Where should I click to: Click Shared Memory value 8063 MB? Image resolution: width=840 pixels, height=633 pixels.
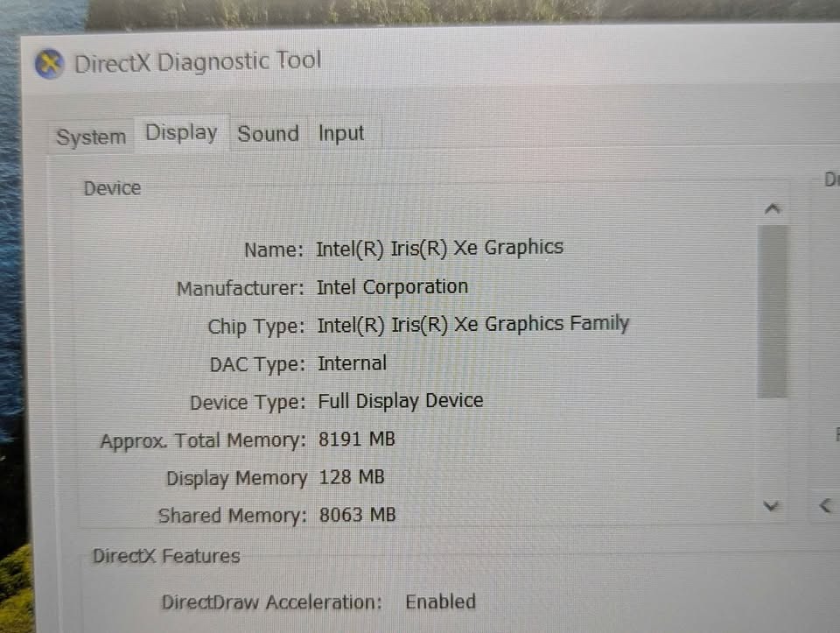(357, 515)
